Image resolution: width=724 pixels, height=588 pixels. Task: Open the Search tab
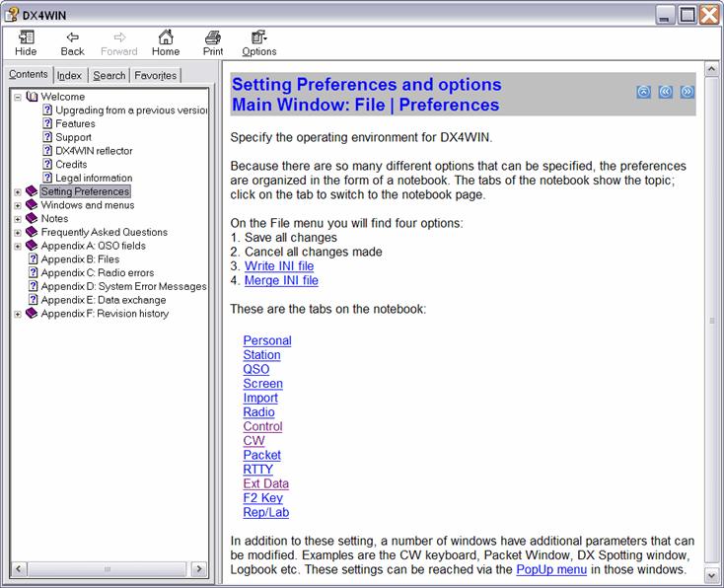[109, 75]
